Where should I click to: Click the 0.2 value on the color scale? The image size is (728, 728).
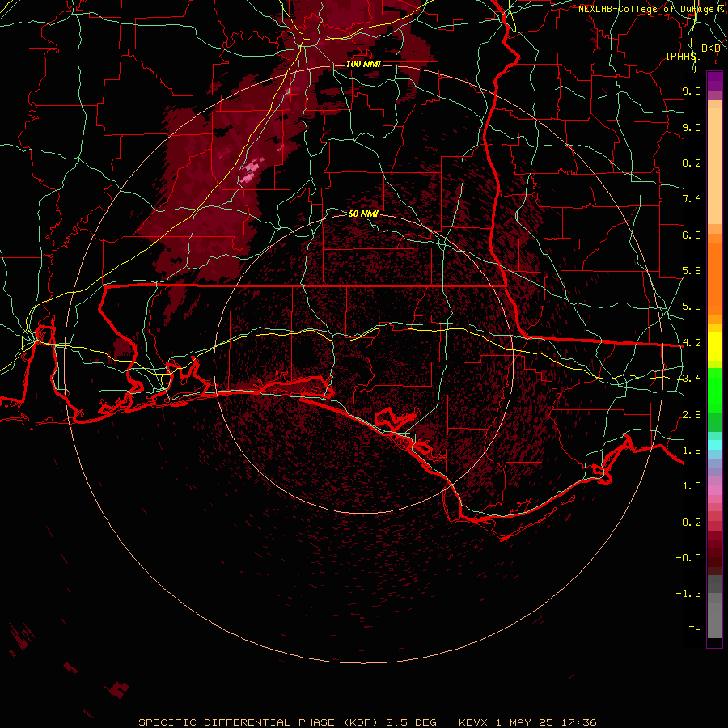[x=692, y=523]
